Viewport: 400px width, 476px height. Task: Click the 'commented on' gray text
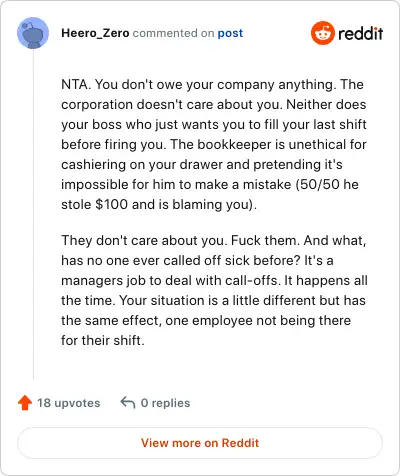[173, 33]
